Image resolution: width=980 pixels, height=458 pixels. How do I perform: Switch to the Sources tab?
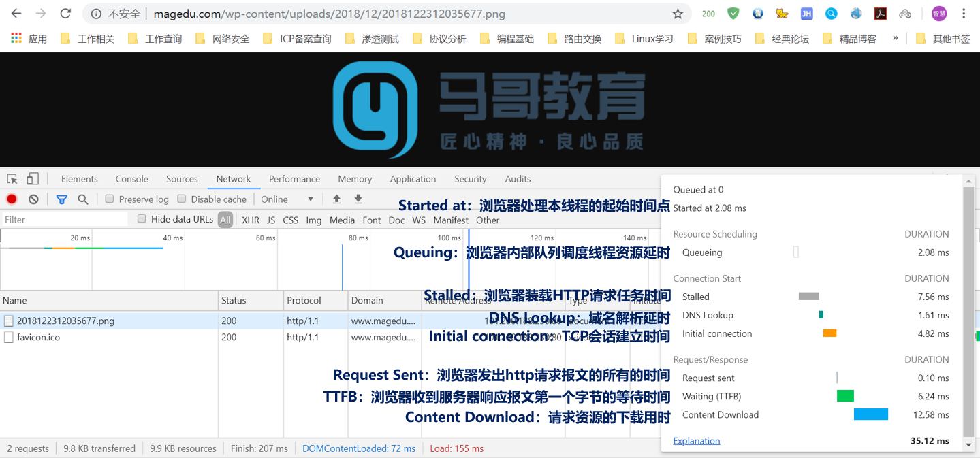[x=182, y=179]
